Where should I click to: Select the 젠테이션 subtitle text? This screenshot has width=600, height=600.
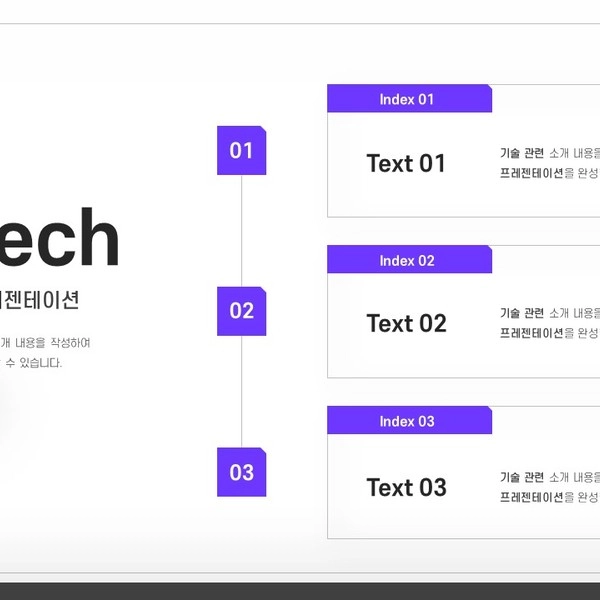click(x=40, y=300)
